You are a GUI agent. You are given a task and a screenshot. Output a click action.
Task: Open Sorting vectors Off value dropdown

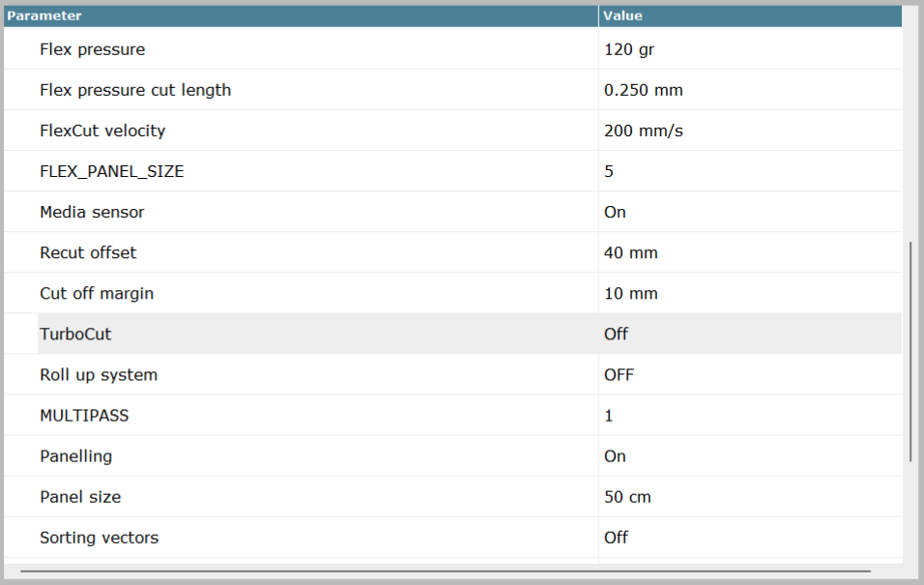(616, 538)
